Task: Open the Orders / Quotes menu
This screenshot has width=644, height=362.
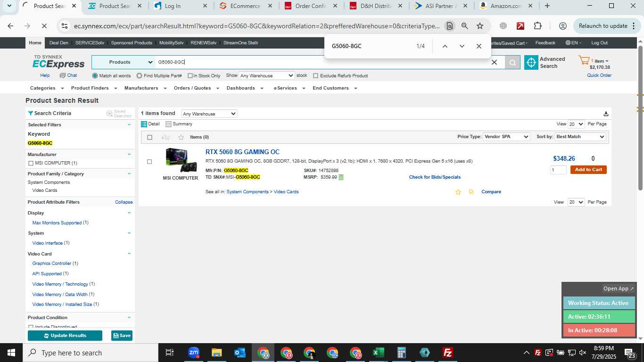Action: tap(196, 88)
